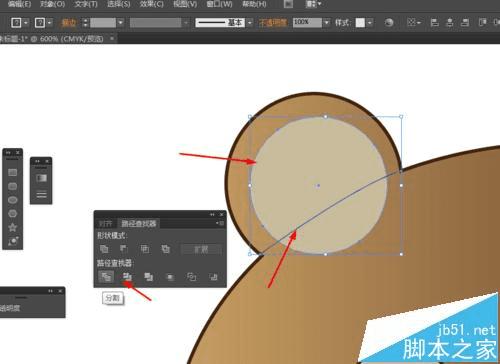This screenshot has width=500, height=364.
Task: Open the Gradient panel icon
Action: tap(41, 178)
